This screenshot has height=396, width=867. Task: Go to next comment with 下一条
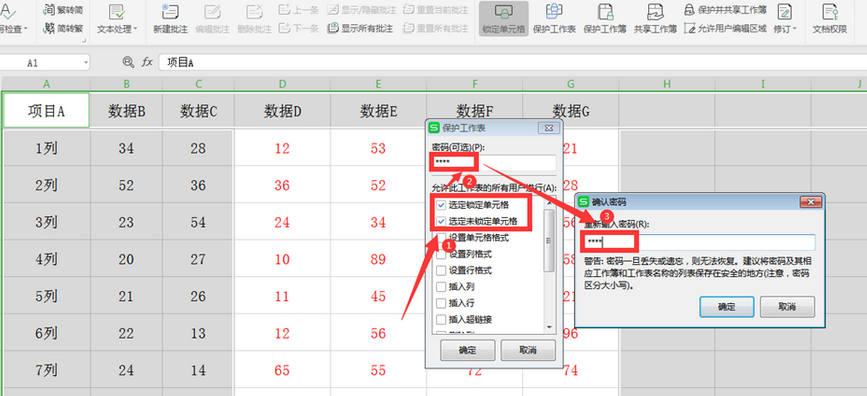point(299,28)
